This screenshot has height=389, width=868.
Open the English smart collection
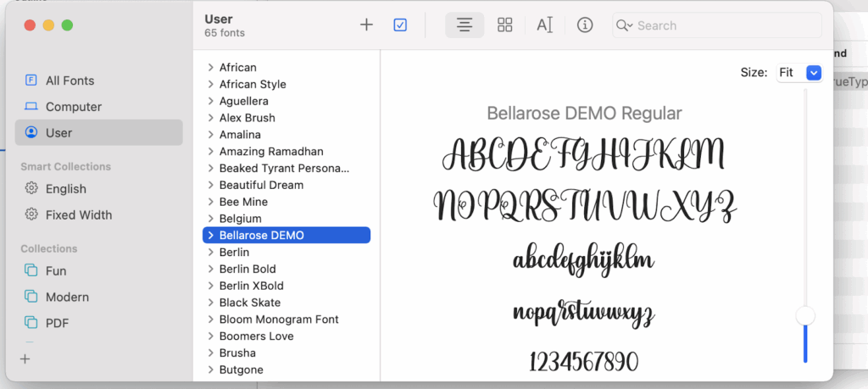65,189
